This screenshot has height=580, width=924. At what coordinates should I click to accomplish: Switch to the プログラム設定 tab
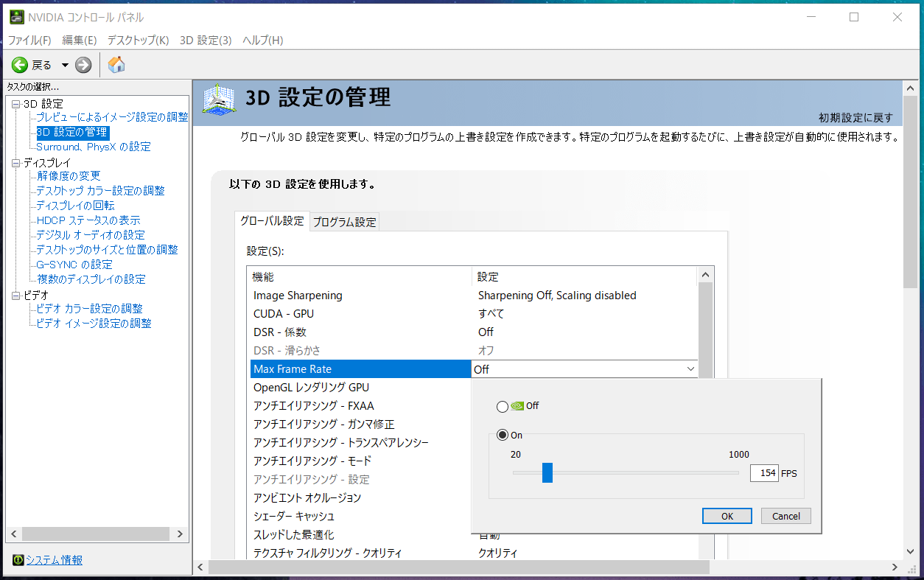tap(344, 222)
